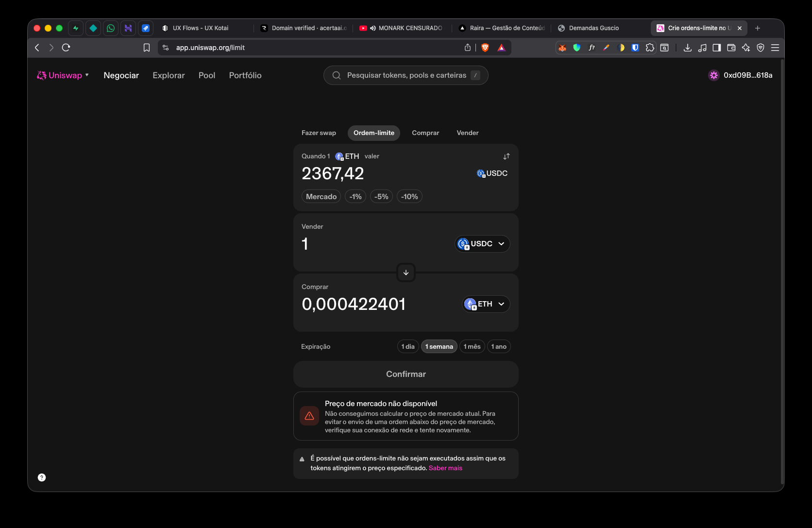Open the Uniswap logo dropdown arrow

[x=87, y=75]
